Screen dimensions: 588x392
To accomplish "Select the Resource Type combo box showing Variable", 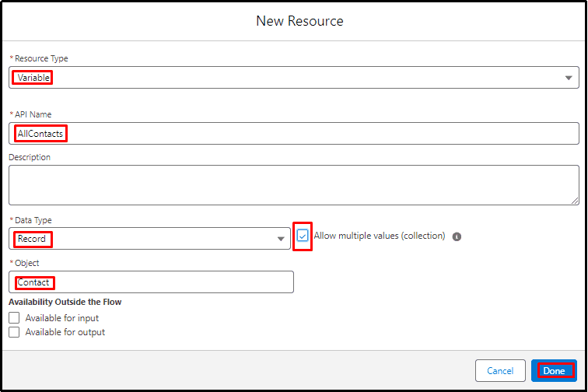I will pos(294,78).
